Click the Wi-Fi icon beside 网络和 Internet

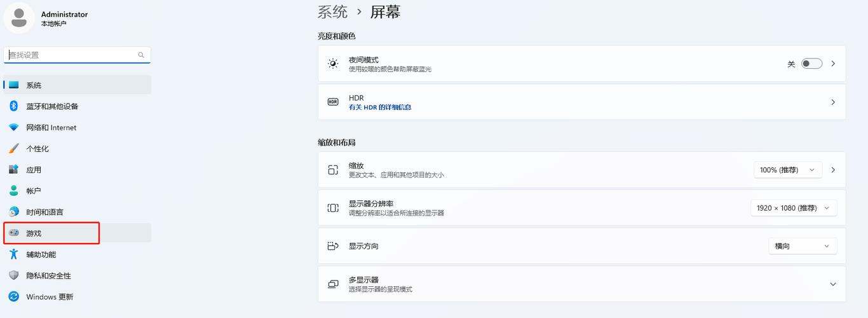coord(14,127)
